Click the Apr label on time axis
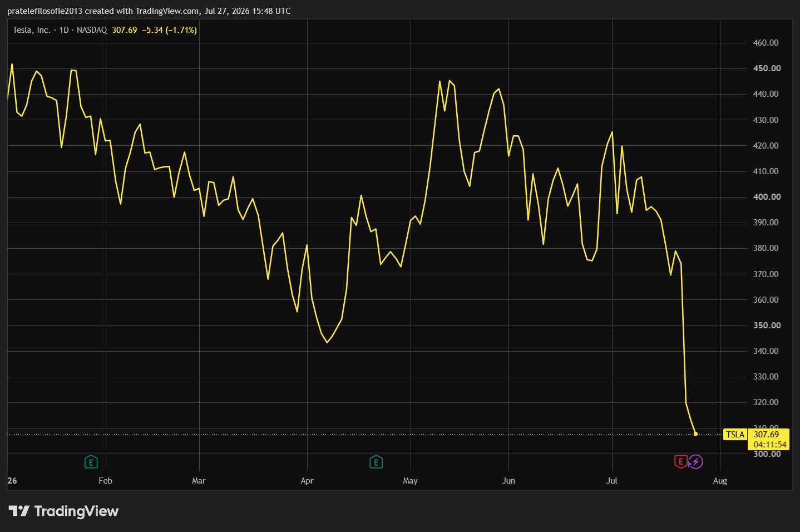This screenshot has height=532, width=800. tap(307, 481)
